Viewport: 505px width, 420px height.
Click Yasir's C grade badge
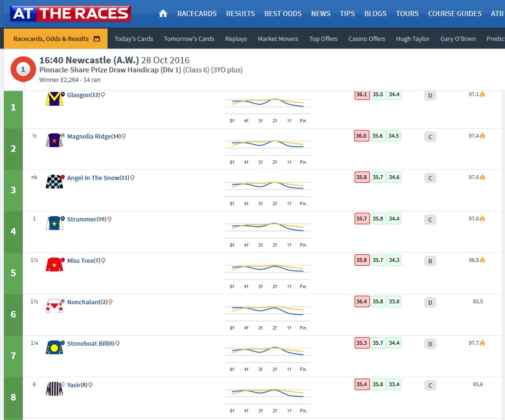430,386
